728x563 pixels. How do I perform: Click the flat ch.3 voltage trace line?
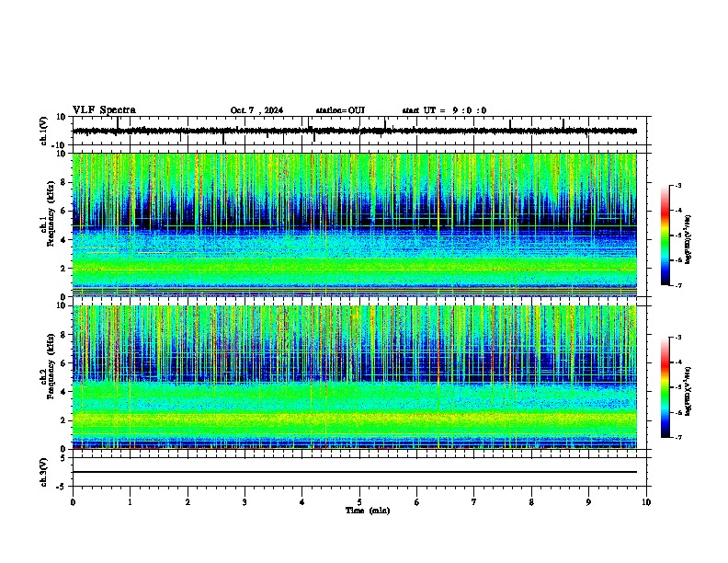355,472
